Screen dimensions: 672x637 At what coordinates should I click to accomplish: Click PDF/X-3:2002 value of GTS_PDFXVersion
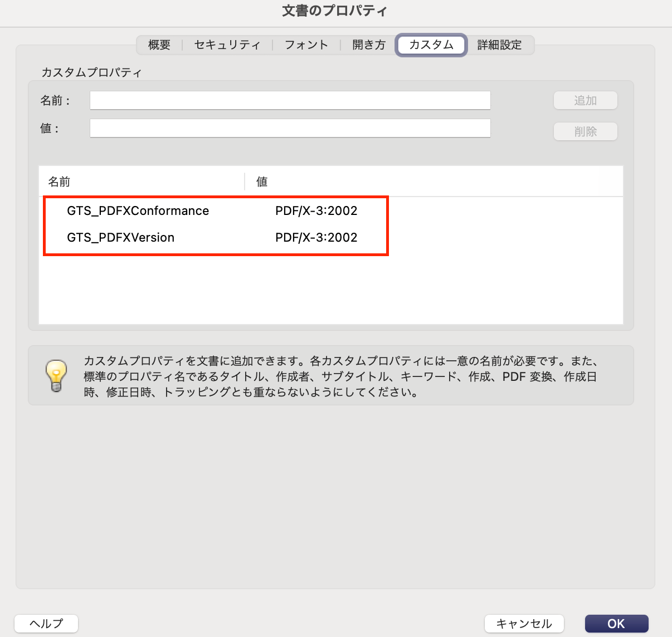(316, 238)
